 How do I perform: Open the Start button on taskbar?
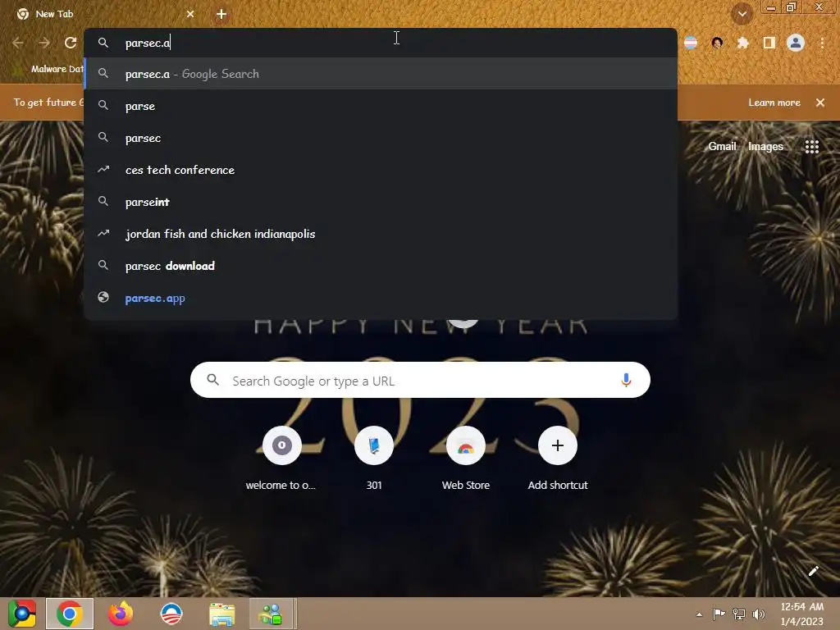[x=22, y=614]
